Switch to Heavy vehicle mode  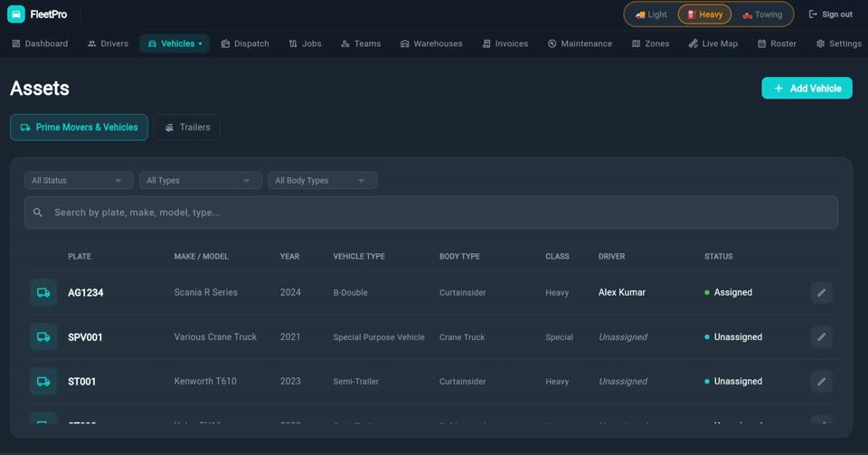tap(704, 14)
